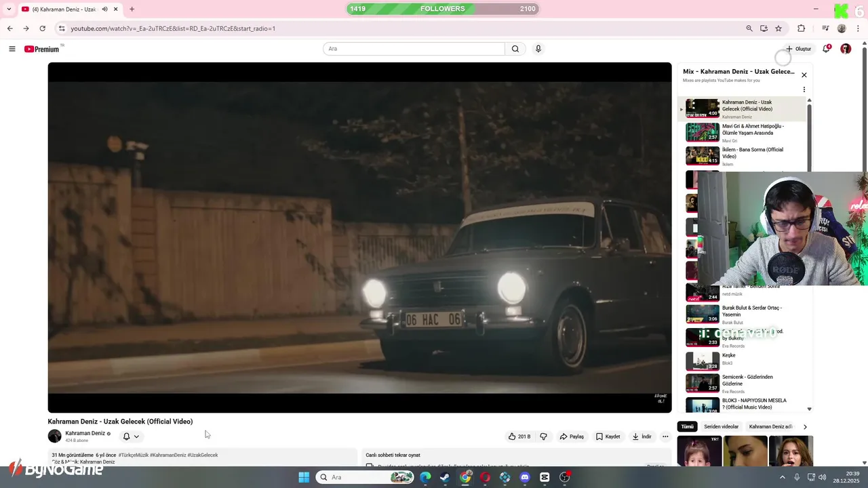Mute tab using speaker icon on tab
The height and width of the screenshot is (488, 868).
click(x=105, y=9)
